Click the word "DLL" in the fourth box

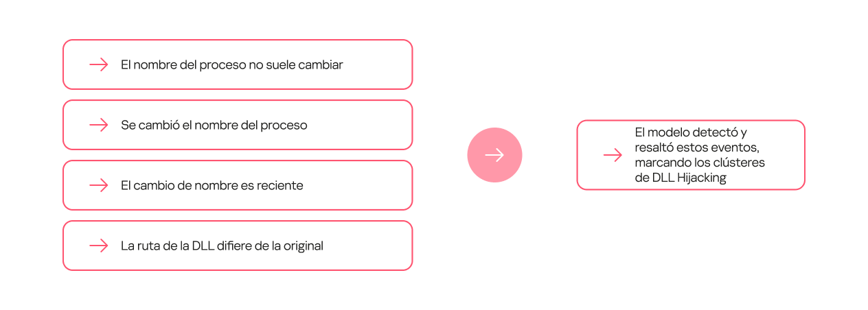pyautogui.click(x=203, y=246)
